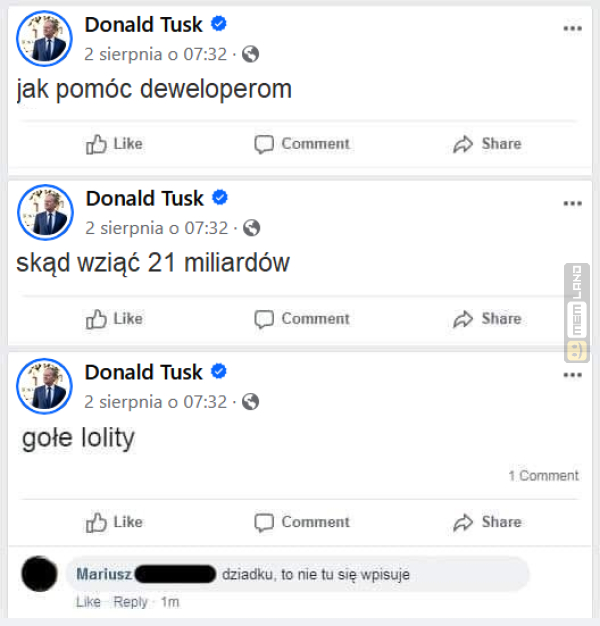The width and height of the screenshot is (600, 626).
Task: Click the public globe icon on second post
Action: tap(252, 228)
